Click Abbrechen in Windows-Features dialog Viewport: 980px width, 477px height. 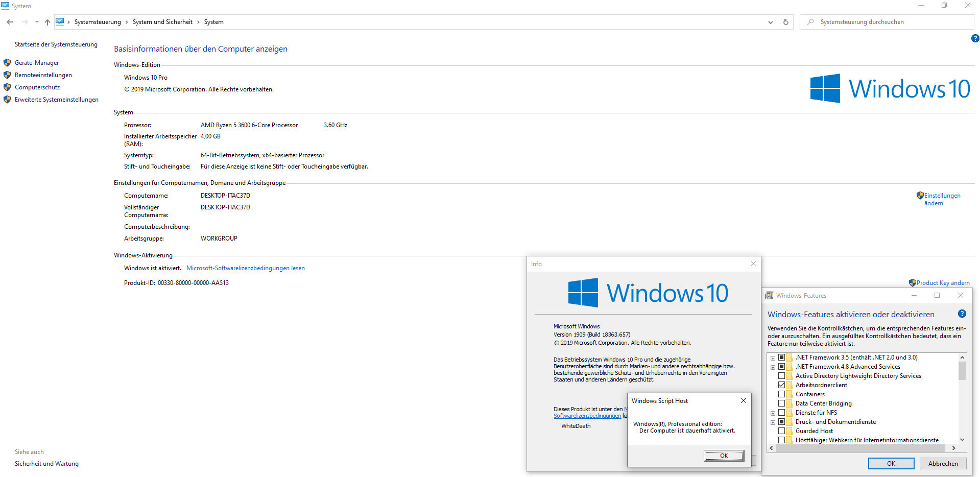(943, 463)
